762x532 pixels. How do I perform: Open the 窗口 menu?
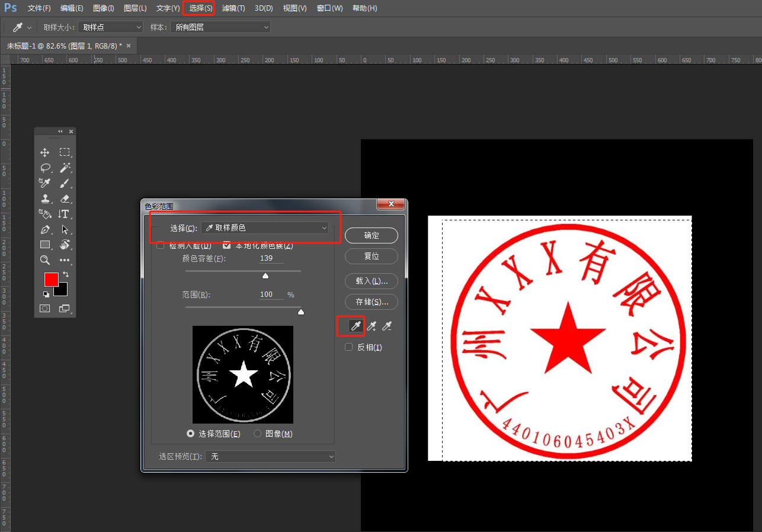[x=330, y=8]
